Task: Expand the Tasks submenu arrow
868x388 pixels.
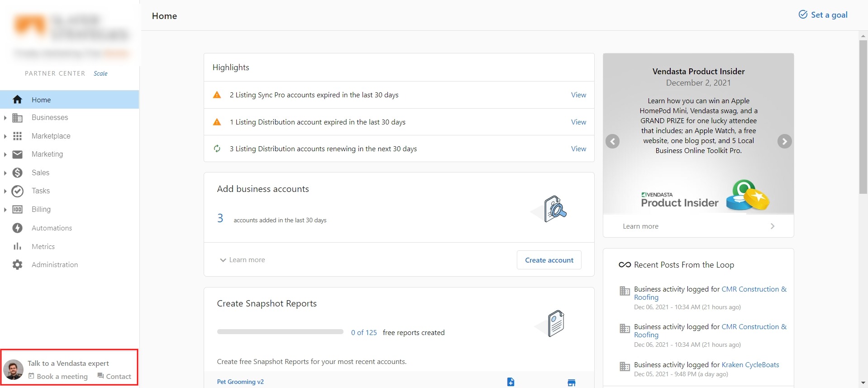Action: [x=5, y=191]
